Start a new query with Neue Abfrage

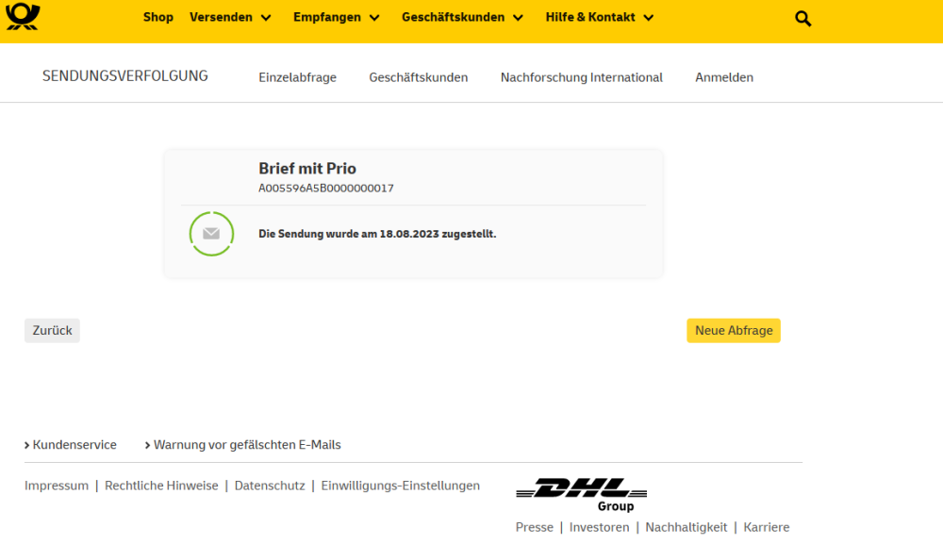pos(734,331)
